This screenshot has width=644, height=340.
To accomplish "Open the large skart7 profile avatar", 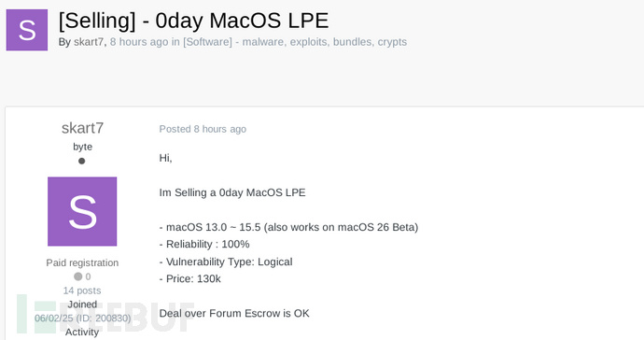I will coord(82,211).
